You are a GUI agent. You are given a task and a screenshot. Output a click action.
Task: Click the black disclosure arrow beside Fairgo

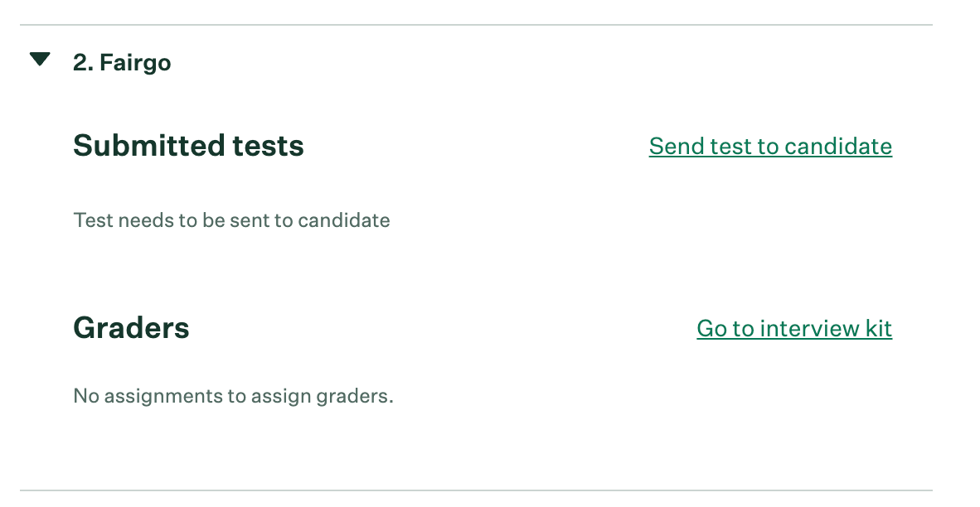[x=40, y=60]
